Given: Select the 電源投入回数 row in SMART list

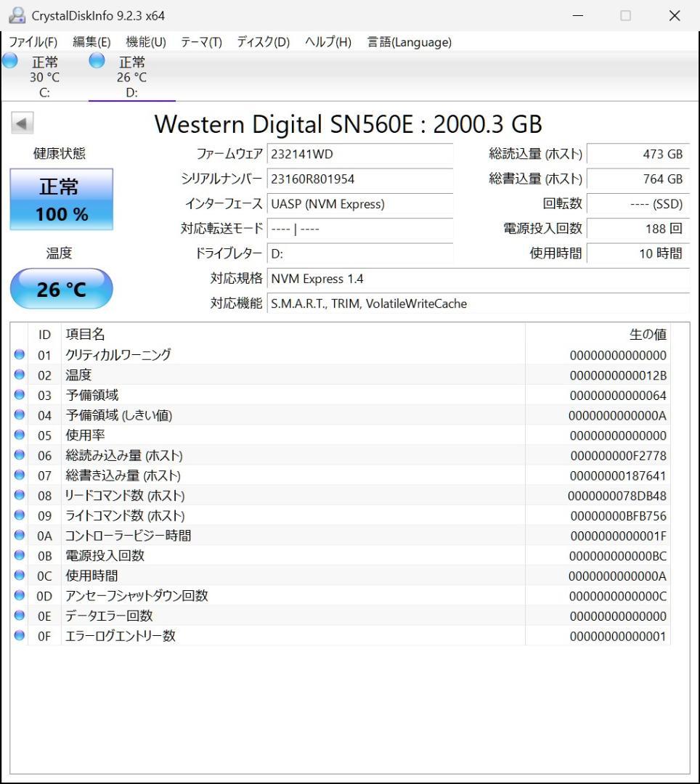Looking at the screenshot, I should (290, 555).
